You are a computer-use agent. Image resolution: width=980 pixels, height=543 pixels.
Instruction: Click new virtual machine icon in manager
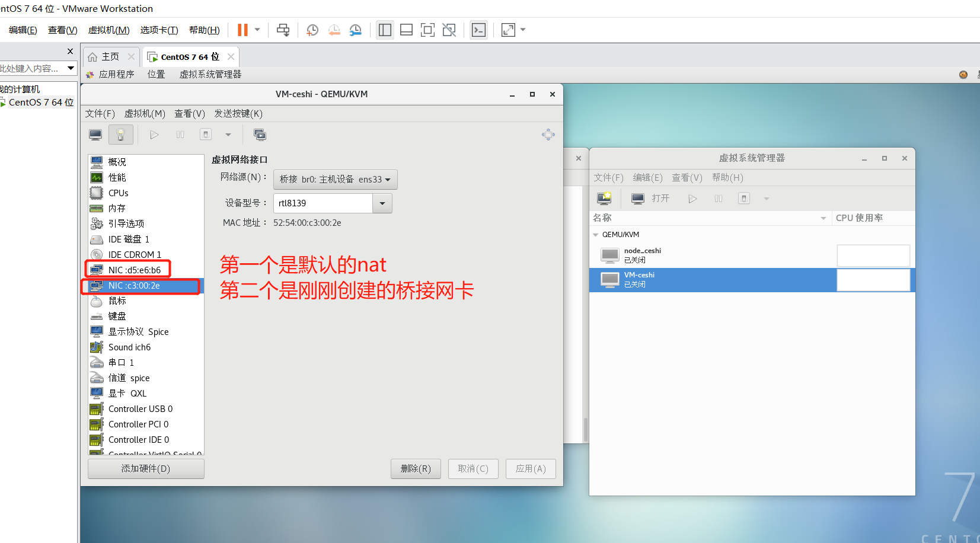(x=604, y=198)
